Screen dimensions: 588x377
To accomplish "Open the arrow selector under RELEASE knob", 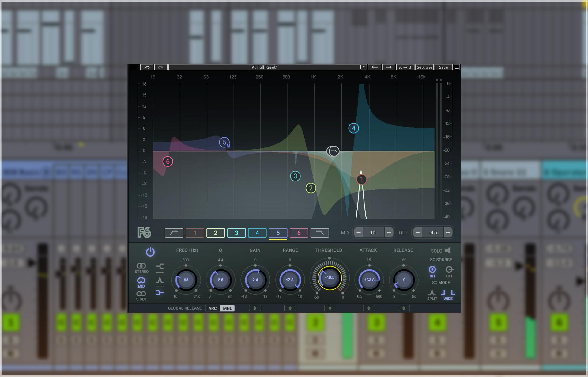I will coord(404,308).
